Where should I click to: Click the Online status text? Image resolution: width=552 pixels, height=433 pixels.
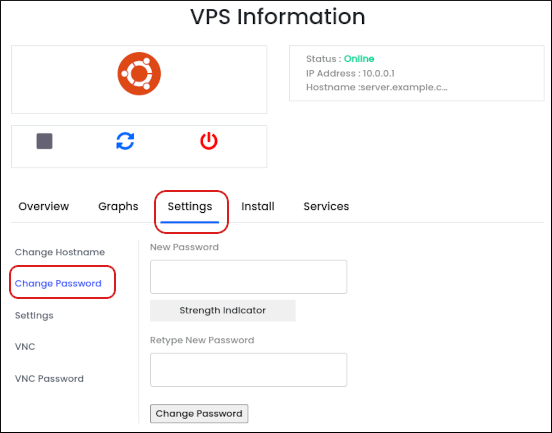tap(359, 59)
